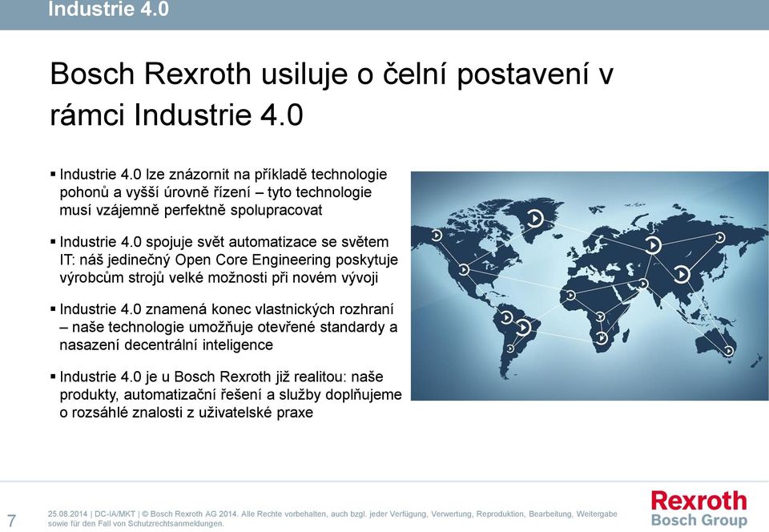Viewport: 769px width, 532px height.
Task: Select the line 'výrobcům strojů velké možnosti při novém vývoji'
Action: (x=219, y=277)
